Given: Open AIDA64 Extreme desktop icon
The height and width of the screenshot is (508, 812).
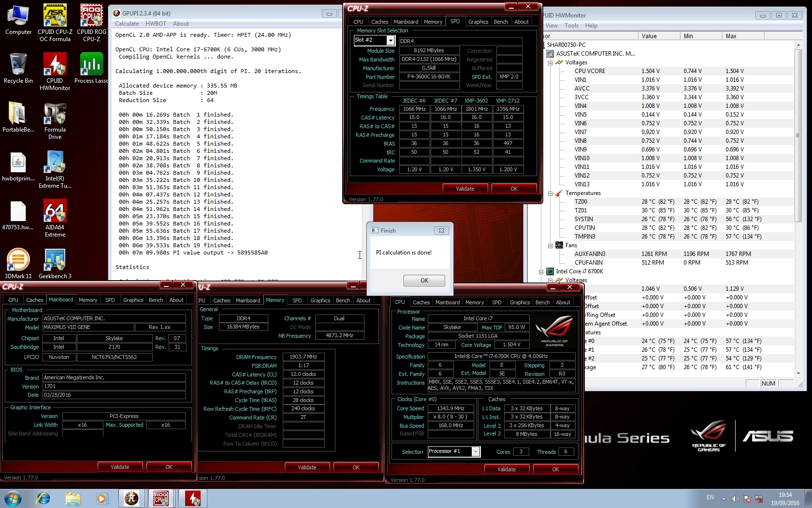Looking at the screenshot, I should (55, 218).
